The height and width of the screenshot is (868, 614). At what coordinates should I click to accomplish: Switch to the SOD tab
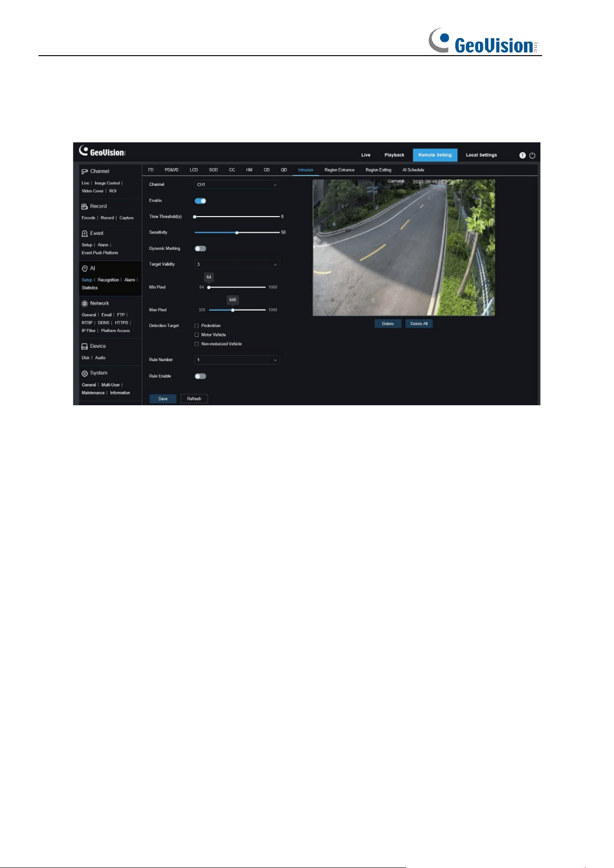(213, 170)
